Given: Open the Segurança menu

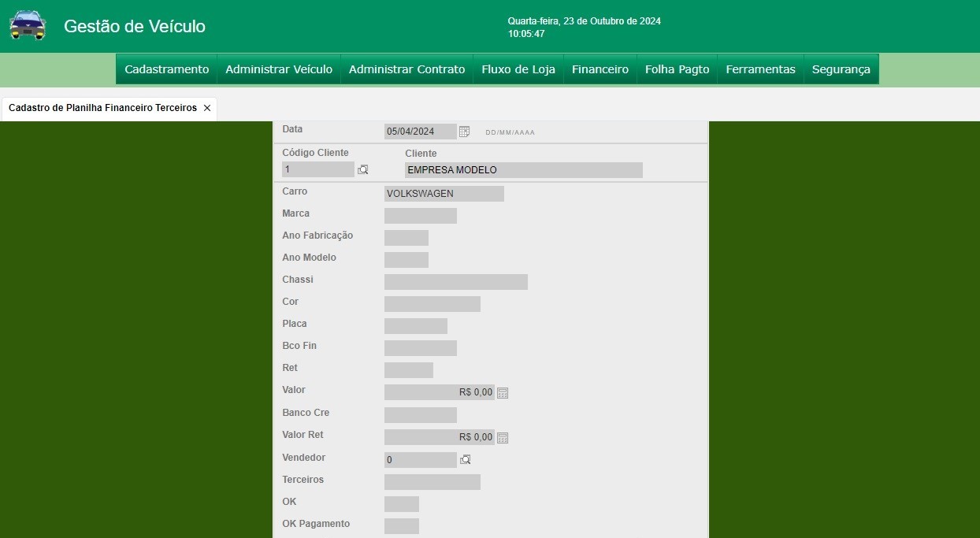Looking at the screenshot, I should click(x=841, y=69).
